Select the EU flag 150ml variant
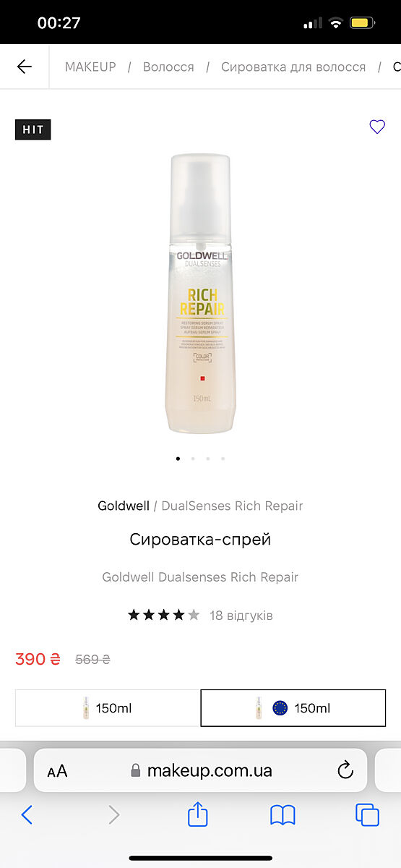Screen dimensions: 401x868 [x=293, y=708]
